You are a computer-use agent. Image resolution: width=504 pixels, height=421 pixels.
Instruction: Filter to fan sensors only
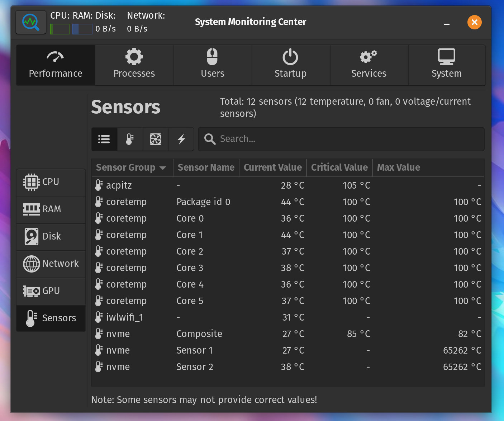[x=156, y=139]
